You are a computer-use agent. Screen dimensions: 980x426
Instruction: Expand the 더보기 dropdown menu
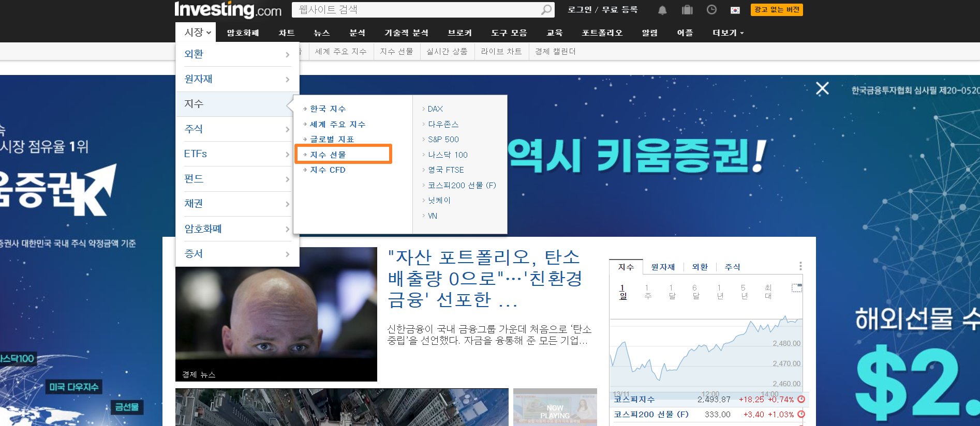[728, 33]
